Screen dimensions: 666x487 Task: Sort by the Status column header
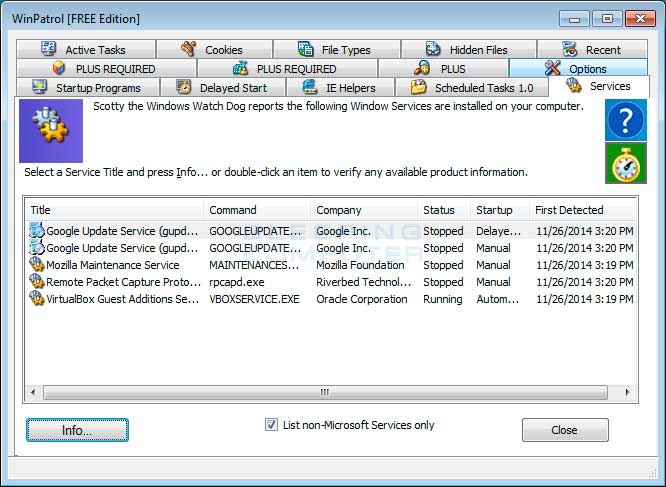coord(444,210)
